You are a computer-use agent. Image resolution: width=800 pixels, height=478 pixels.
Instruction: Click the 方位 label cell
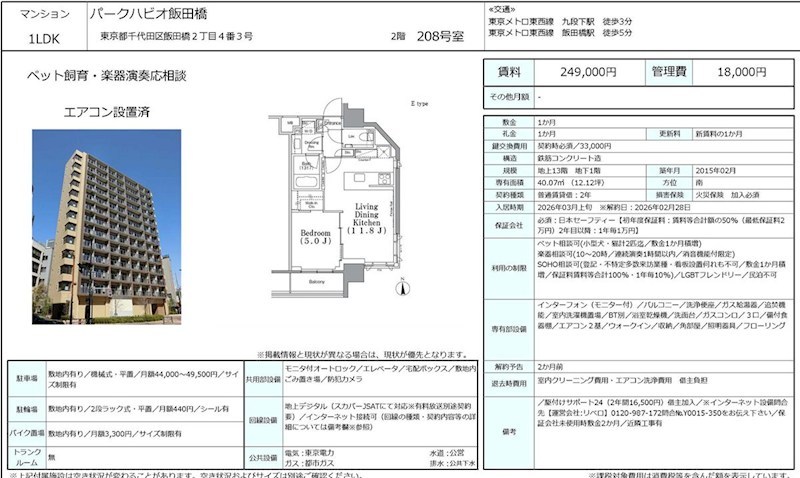point(669,183)
